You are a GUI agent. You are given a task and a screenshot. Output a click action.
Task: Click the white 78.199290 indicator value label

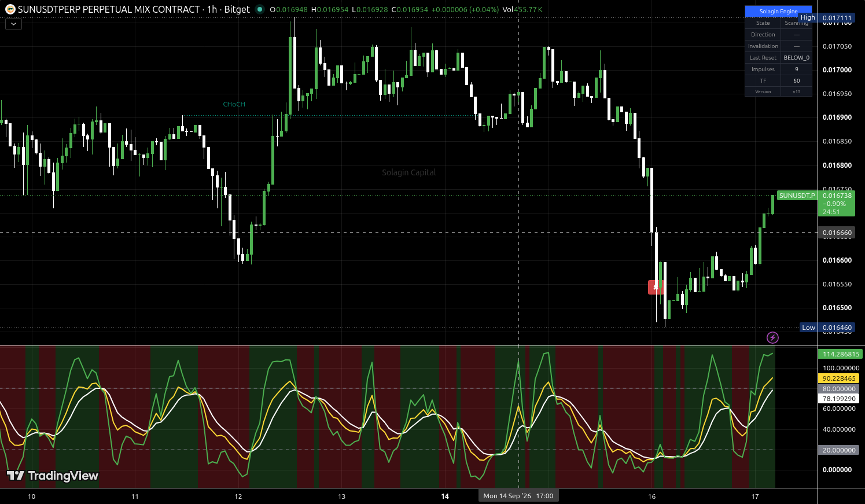[x=839, y=399]
